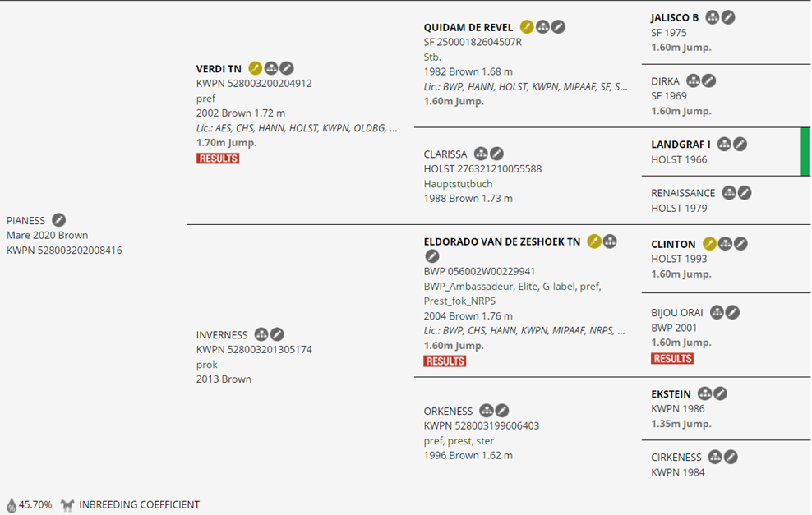Image resolution: width=812 pixels, height=515 pixels.
Task: Click the pedigree tree icon beside JALISCO B
Action: 713,17
